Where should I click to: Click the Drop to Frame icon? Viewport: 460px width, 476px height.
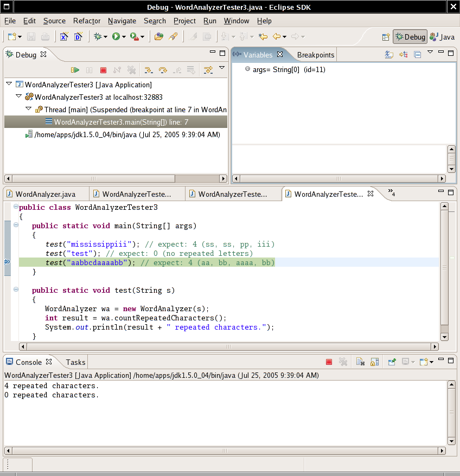click(191, 70)
